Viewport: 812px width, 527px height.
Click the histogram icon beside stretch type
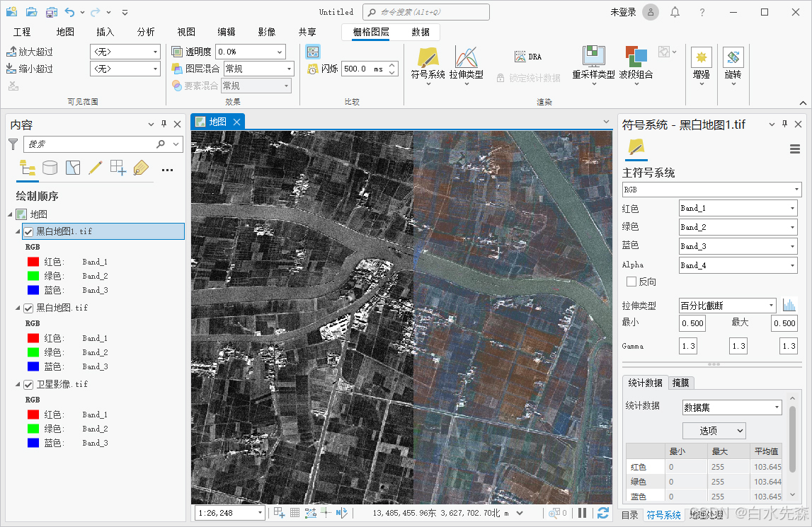point(789,305)
